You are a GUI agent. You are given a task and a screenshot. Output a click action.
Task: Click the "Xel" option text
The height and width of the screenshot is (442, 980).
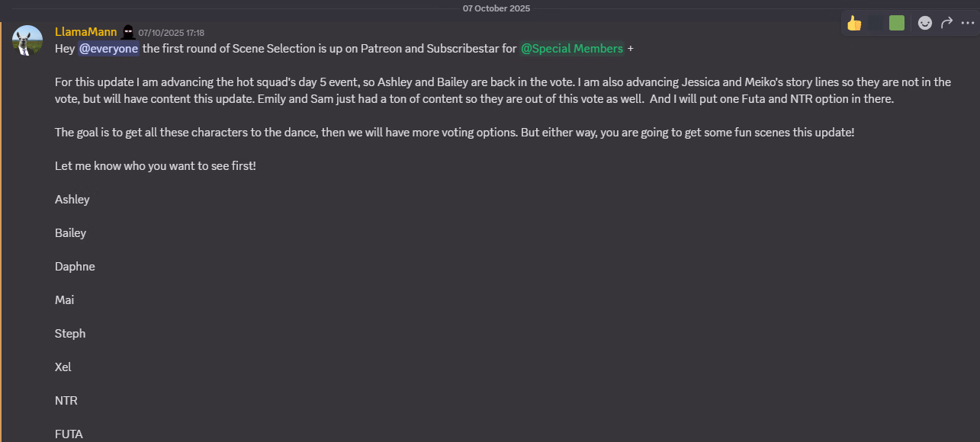click(x=63, y=367)
